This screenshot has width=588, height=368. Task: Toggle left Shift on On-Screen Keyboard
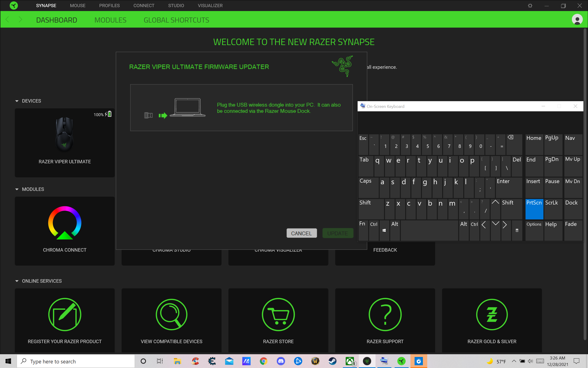click(371, 209)
